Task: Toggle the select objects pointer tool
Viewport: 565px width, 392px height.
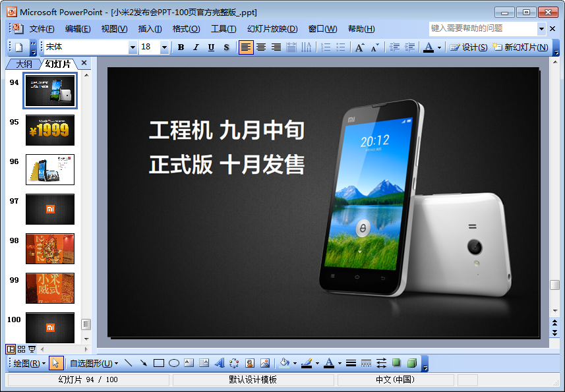Action: point(55,363)
